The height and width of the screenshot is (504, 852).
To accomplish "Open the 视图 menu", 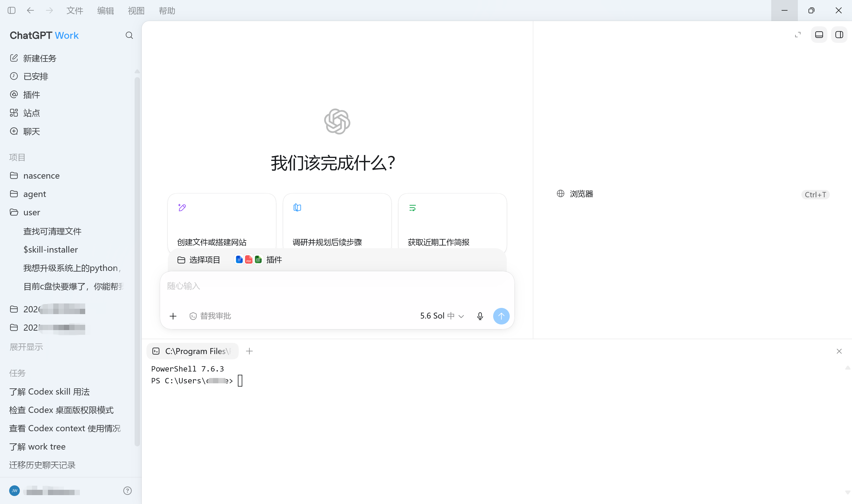I will tap(136, 11).
